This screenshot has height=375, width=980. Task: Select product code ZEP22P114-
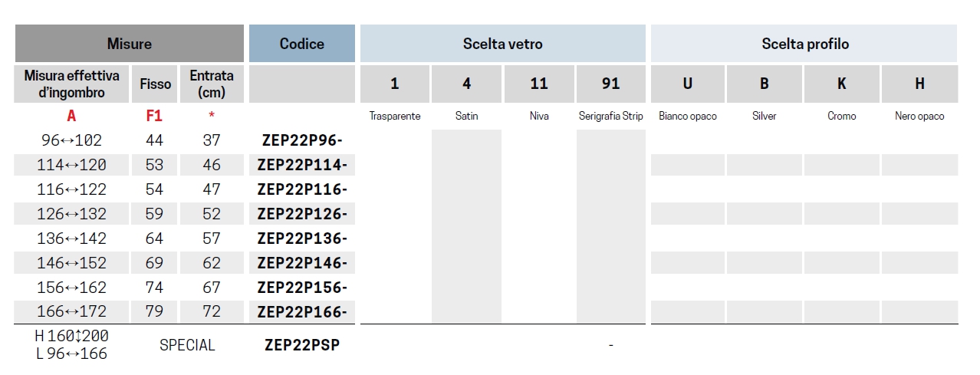[302, 165]
